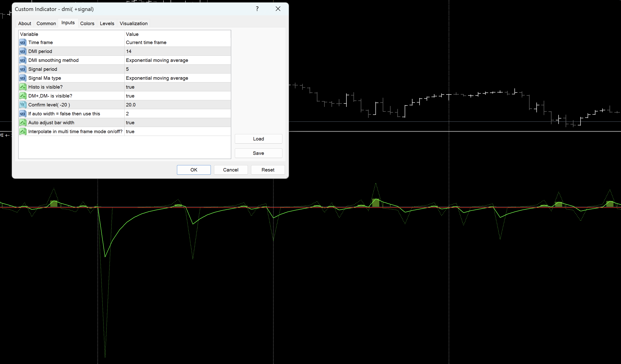Viewport: 621px width, 364px height.
Task: Toggle the Histo is visible true value
Action: pos(130,87)
